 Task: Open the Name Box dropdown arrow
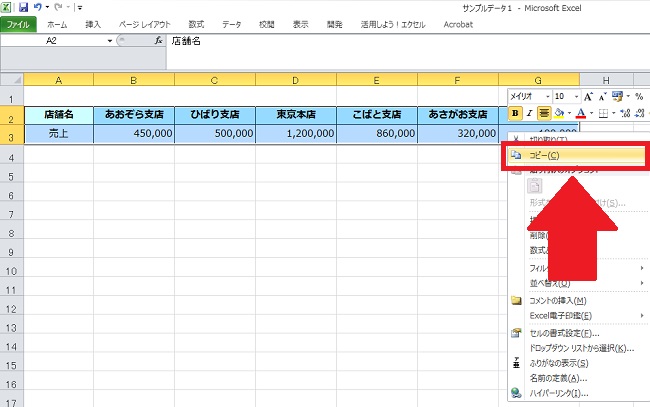click(x=110, y=41)
